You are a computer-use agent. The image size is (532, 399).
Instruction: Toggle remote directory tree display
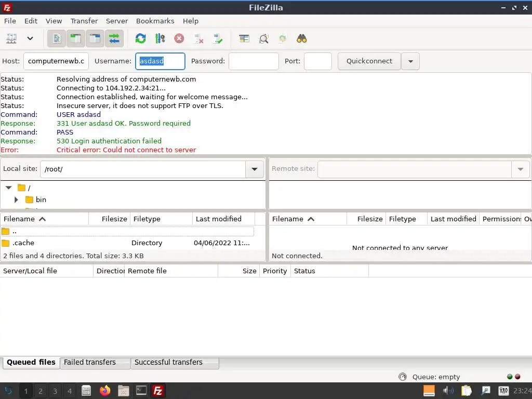95,38
